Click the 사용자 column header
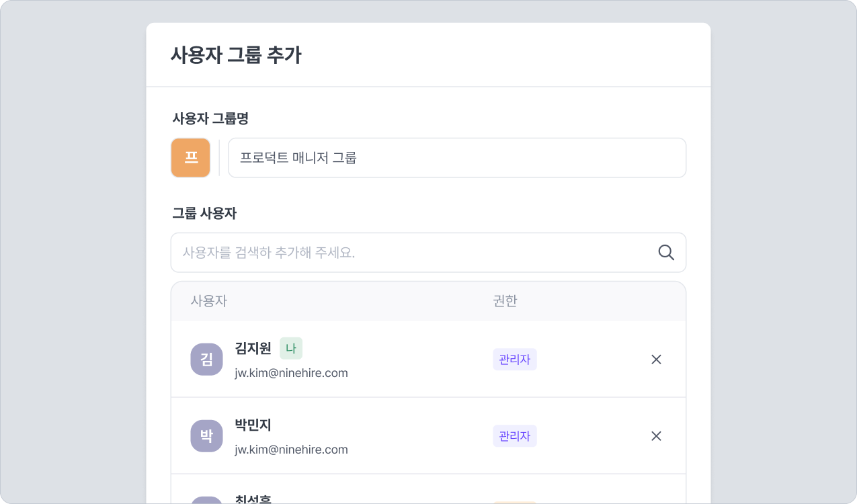The height and width of the screenshot is (504, 857). [209, 301]
